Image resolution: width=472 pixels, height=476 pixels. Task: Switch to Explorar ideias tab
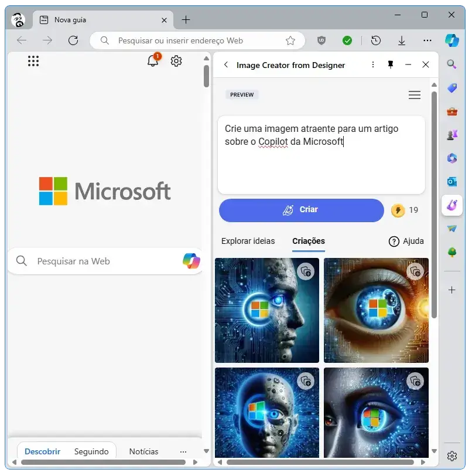point(248,241)
